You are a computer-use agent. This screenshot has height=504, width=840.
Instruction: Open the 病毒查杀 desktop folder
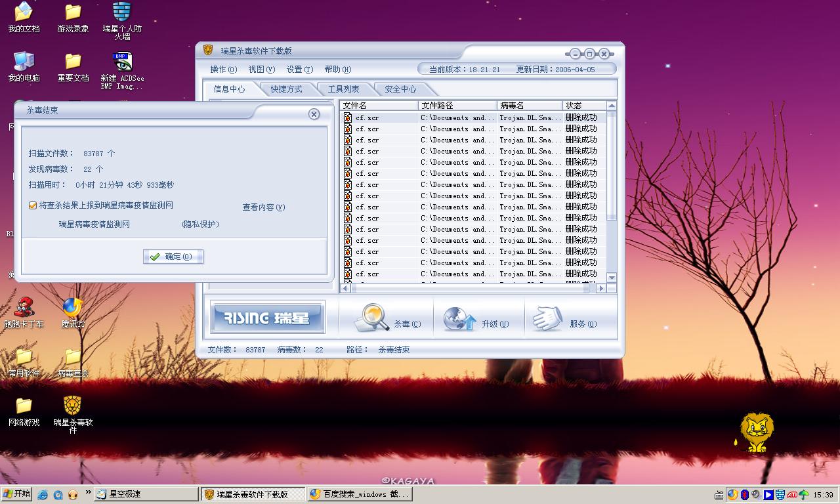[x=73, y=362]
